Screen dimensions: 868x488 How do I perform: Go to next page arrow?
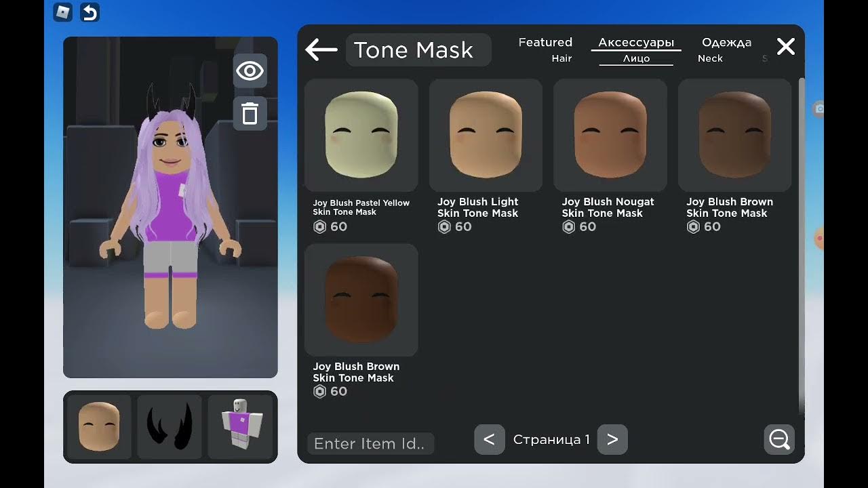click(x=612, y=439)
